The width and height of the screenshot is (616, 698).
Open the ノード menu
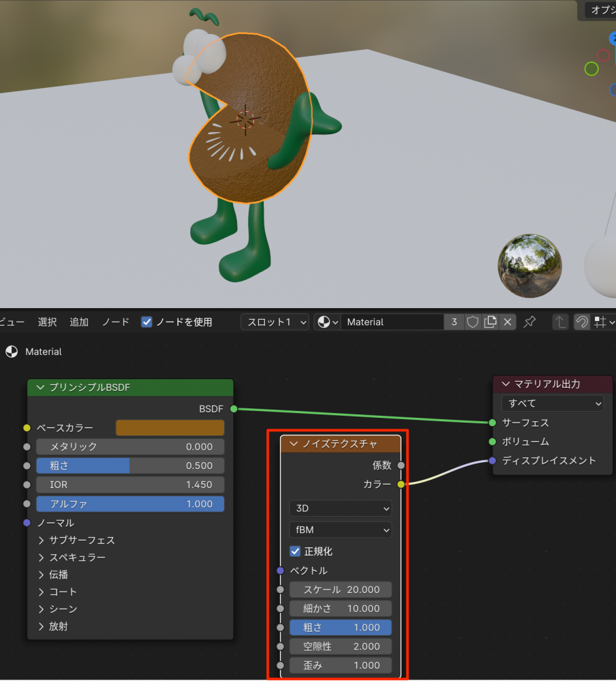[x=115, y=322]
